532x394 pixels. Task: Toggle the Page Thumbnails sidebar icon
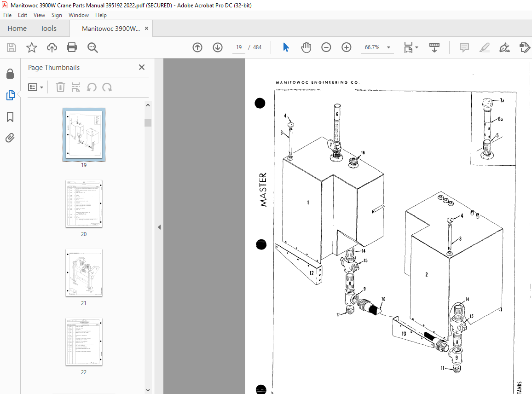pyautogui.click(x=10, y=95)
